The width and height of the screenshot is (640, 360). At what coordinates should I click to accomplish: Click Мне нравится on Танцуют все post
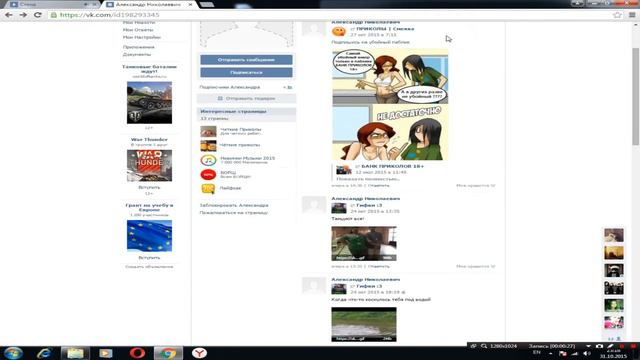pos(476,266)
